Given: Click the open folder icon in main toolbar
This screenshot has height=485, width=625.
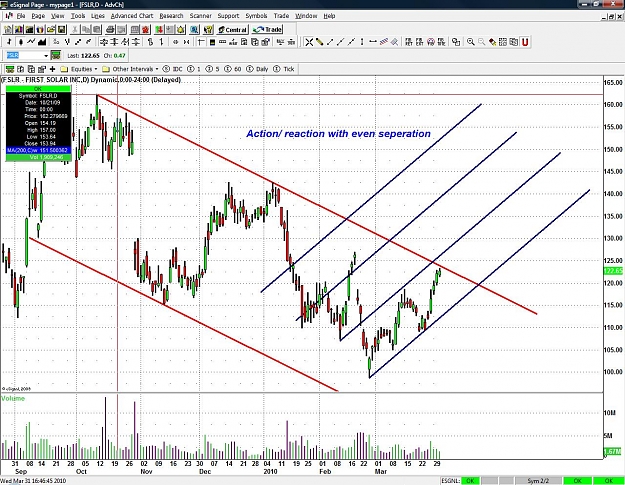Looking at the screenshot, I should (51, 29).
